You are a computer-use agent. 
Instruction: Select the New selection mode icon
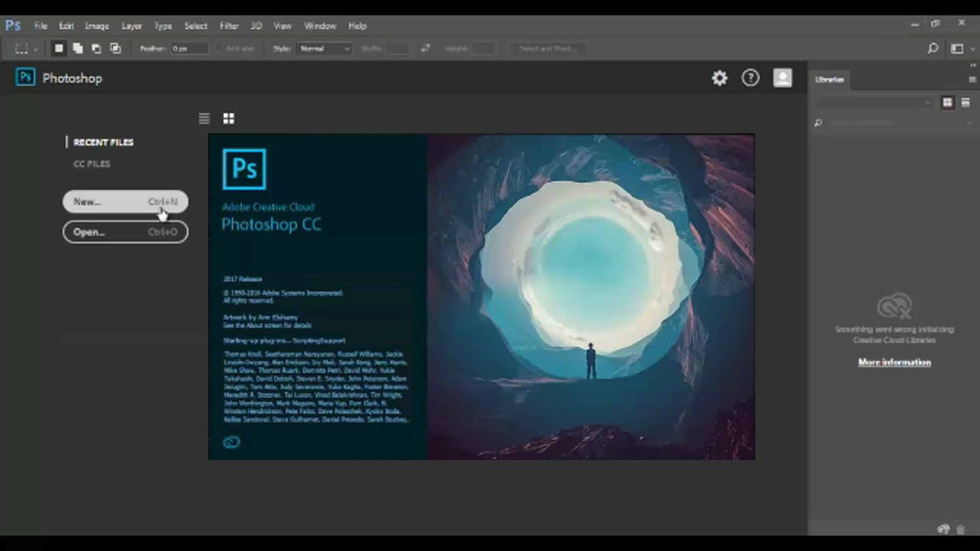click(59, 48)
